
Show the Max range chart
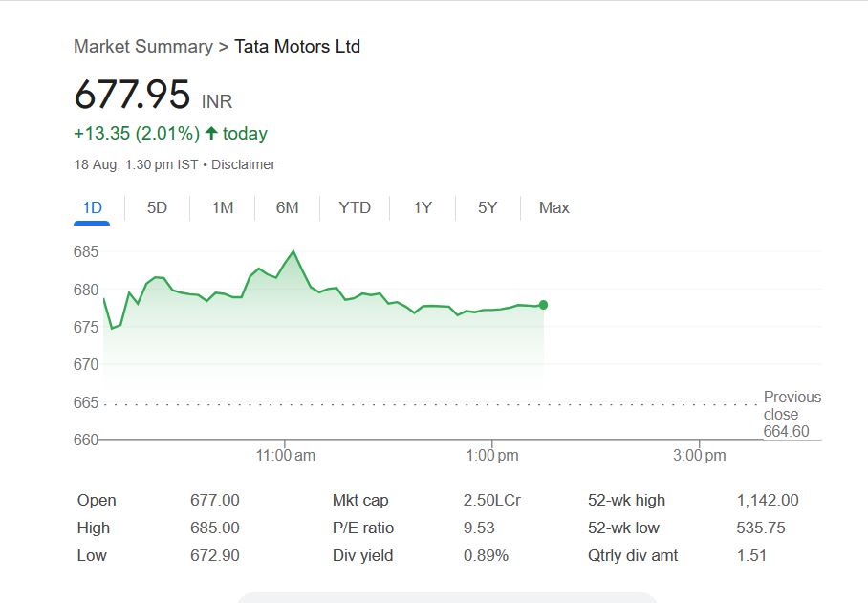click(553, 207)
